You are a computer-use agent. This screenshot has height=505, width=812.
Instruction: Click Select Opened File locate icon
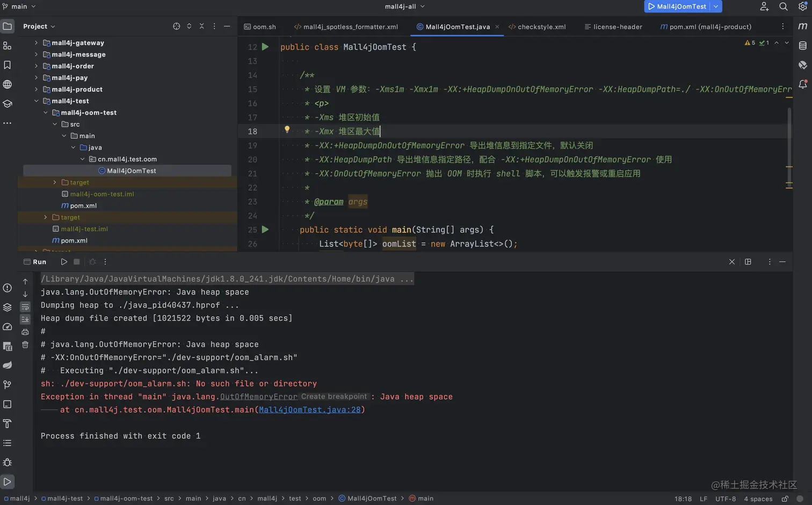pyautogui.click(x=176, y=26)
